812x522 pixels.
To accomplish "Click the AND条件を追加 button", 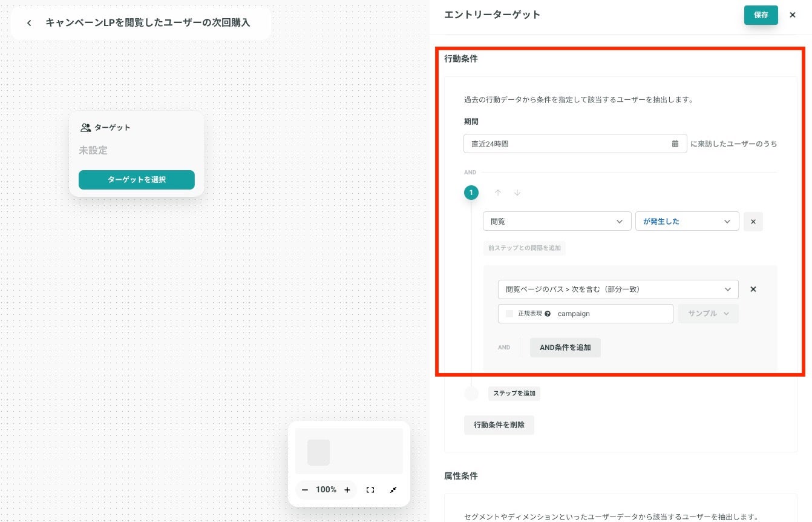I will click(565, 348).
